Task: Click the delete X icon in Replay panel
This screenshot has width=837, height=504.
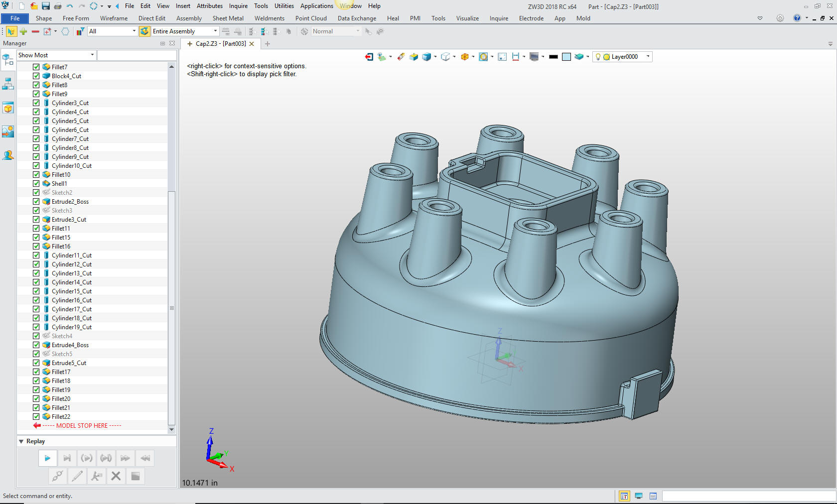Action: (116, 476)
